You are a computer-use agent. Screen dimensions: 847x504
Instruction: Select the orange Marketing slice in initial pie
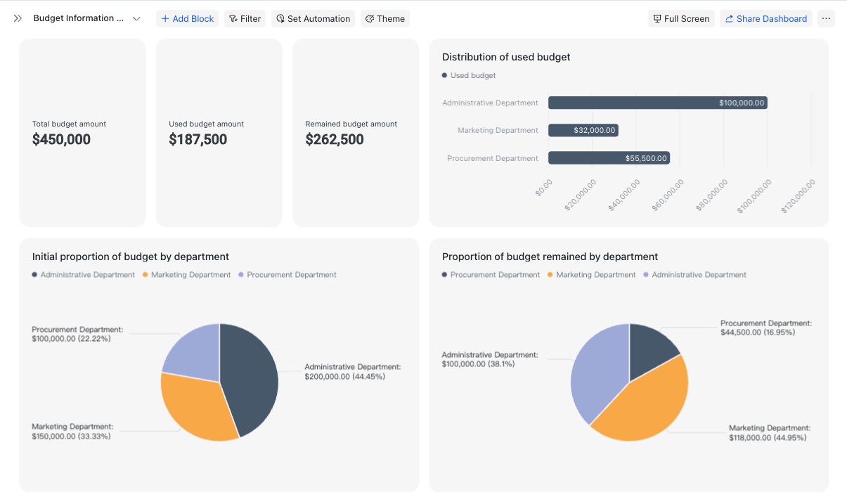tap(197, 408)
